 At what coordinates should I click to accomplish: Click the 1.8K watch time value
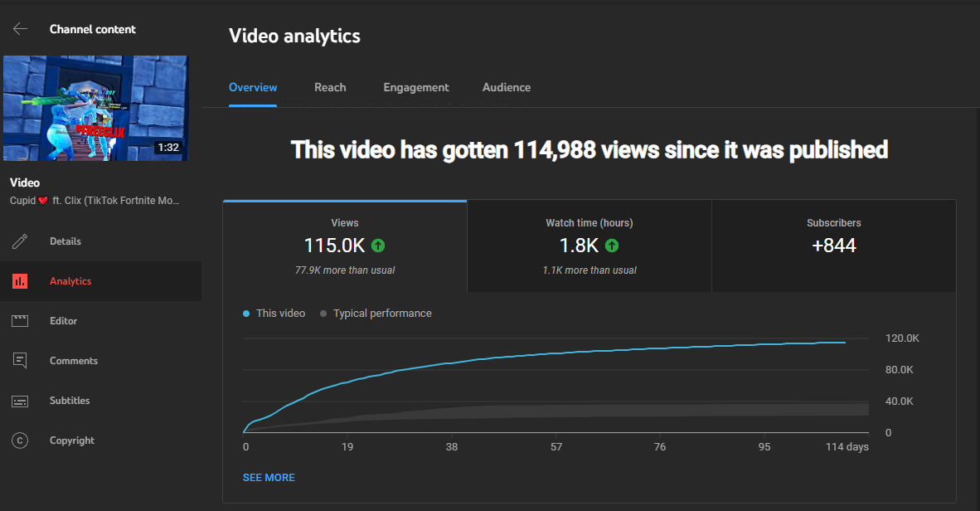tap(579, 246)
